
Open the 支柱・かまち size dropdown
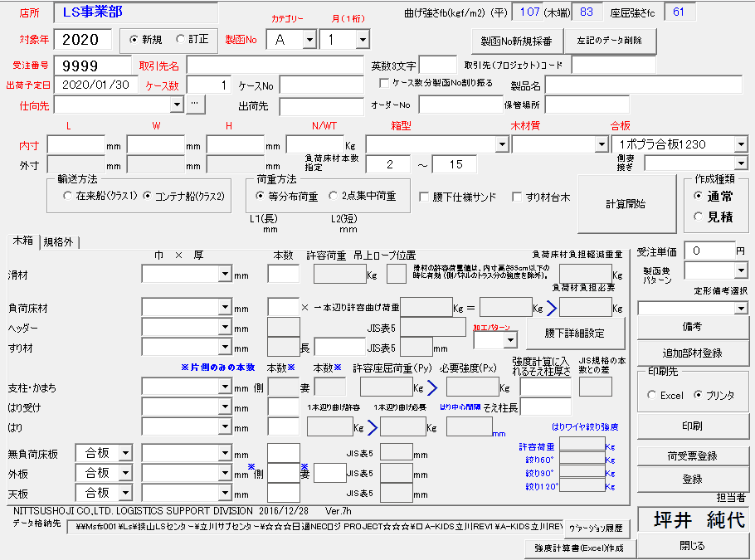pyautogui.click(x=225, y=386)
